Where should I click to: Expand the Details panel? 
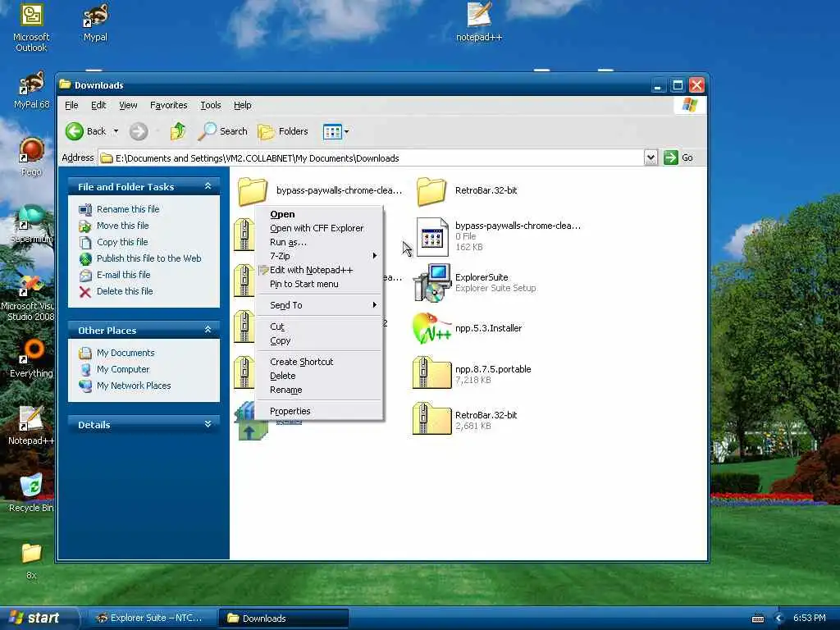coord(208,424)
